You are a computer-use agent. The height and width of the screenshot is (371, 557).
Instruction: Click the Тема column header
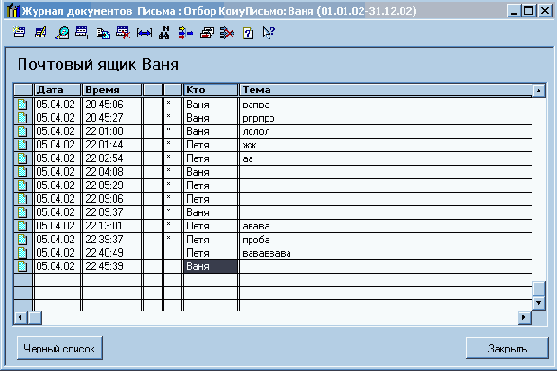[386, 90]
